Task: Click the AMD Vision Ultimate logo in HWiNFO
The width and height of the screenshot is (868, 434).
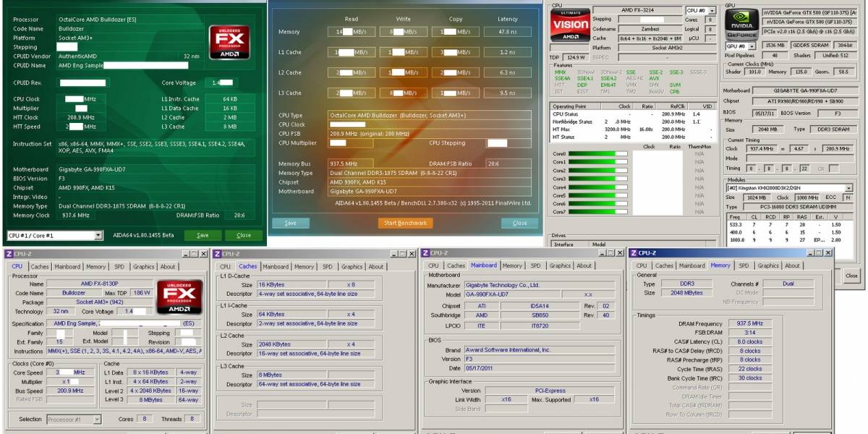Action: [x=570, y=25]
